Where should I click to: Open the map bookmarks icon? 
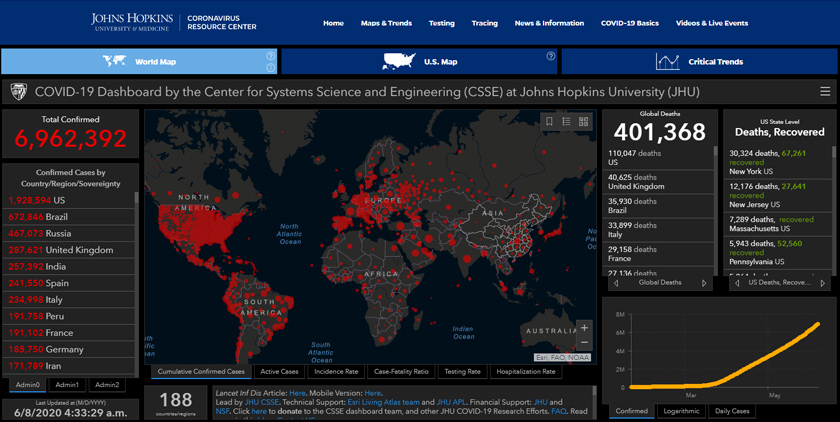click(549, 122)
